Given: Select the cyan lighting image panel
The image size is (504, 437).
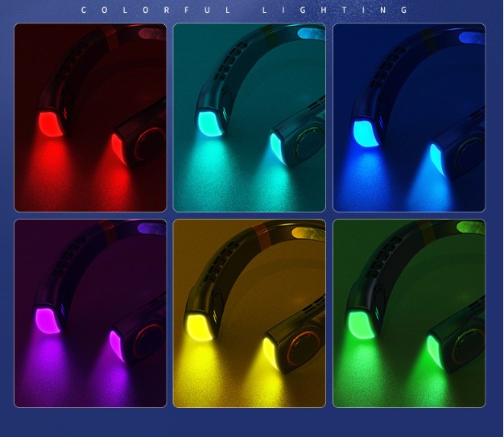Looking at the screenshot, I should (250, 117).
